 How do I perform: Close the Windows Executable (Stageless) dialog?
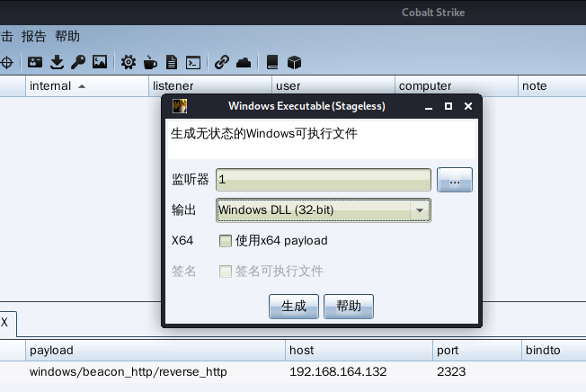click(x=468, y=106)
